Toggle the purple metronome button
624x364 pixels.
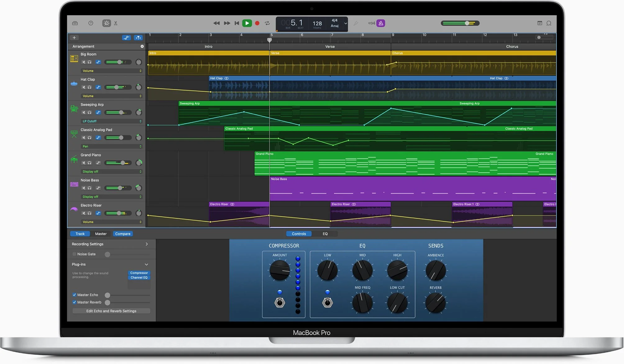[381, 23]
